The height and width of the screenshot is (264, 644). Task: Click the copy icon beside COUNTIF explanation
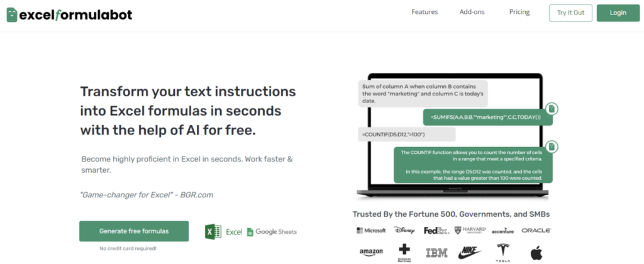point(552,146)
